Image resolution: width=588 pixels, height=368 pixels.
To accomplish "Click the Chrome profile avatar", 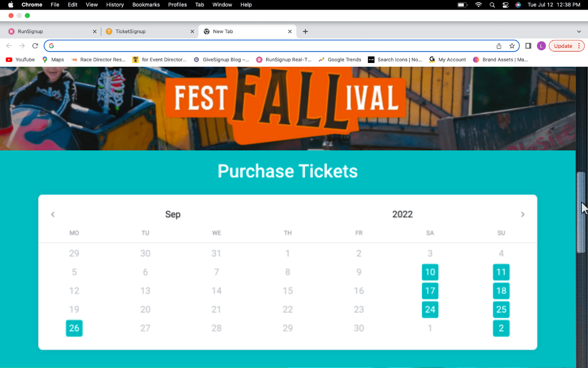I will tap(541, 46).
